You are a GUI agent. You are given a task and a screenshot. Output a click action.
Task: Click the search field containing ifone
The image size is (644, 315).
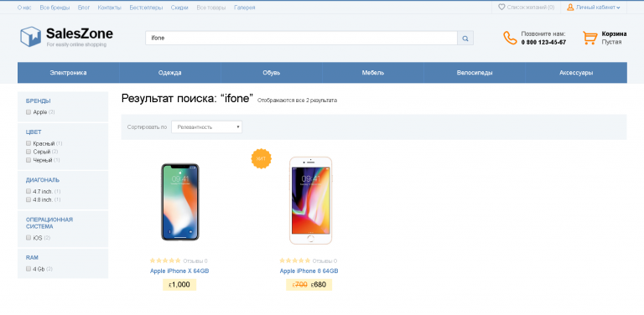[301, 39]
